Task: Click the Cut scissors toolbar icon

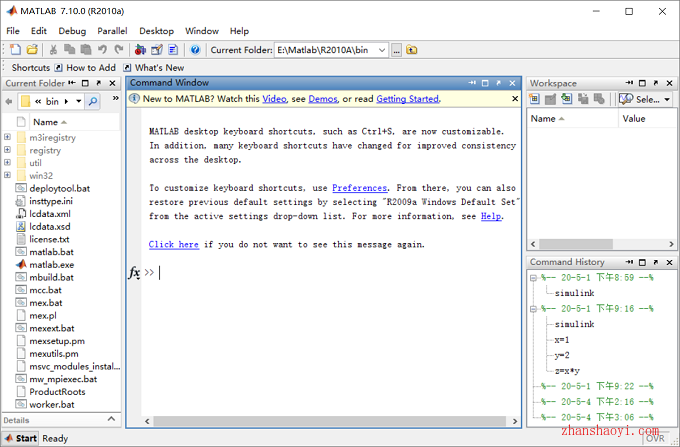Action: 53,50
